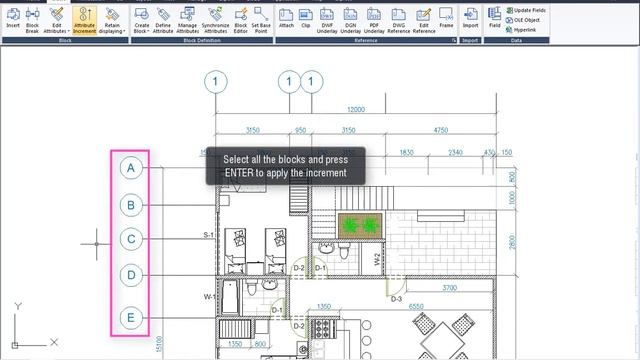The height and width of the screenshot is (360, 640).
Task: Click the 1830 dimension text
Action: 407,152
